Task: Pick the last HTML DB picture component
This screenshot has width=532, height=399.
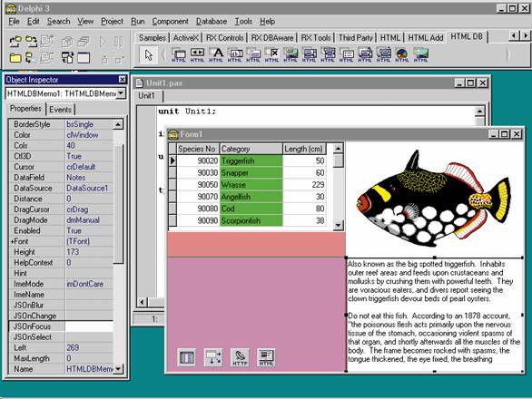Action: click(420, 55)
